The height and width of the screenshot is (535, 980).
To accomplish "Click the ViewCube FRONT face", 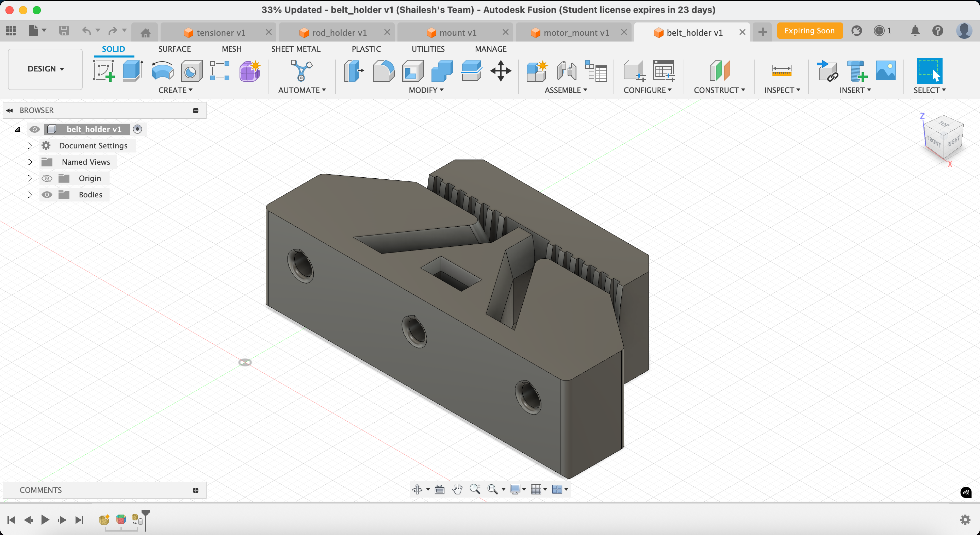I will click(x=934, y=141).
